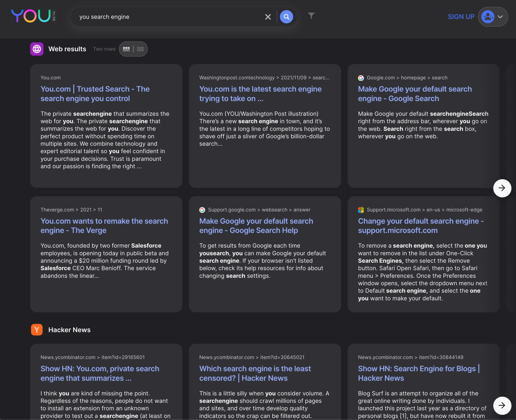Viewport: 516px width, 420px height.
Task: Click the purple globe Web results icon
Action: pos(37,49)
